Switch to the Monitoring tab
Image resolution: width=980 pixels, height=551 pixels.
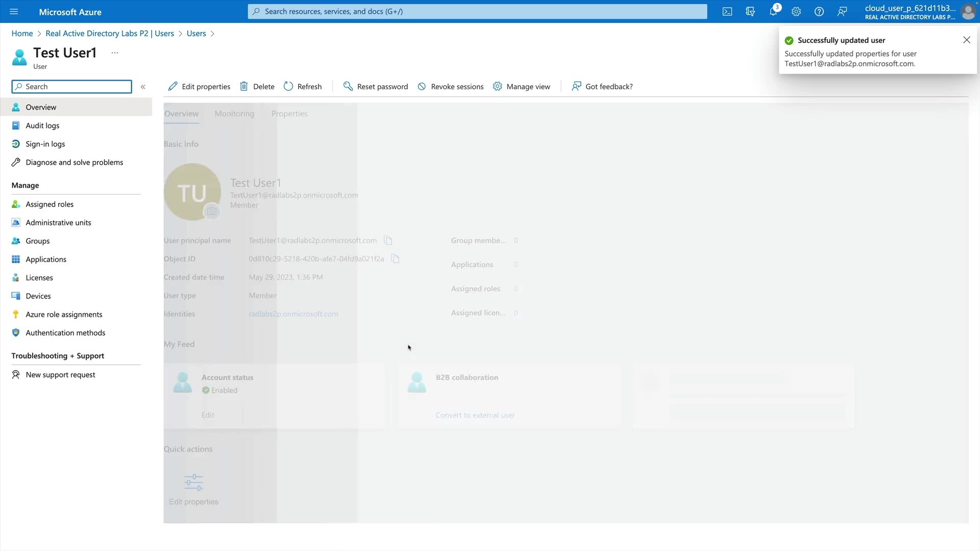pos(234,114)
